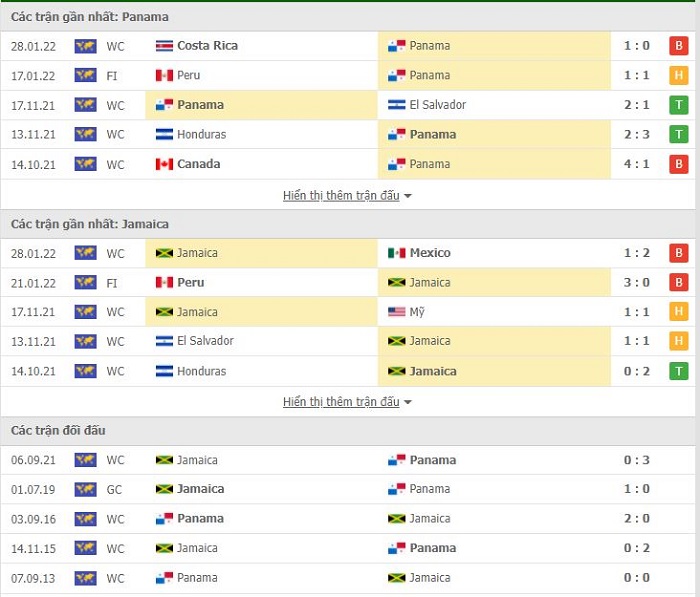Image resolution: width=700 pixels, height=597 pixels.
Task: Click the red B badge for Costa Rica match
Action: point(679,46)
